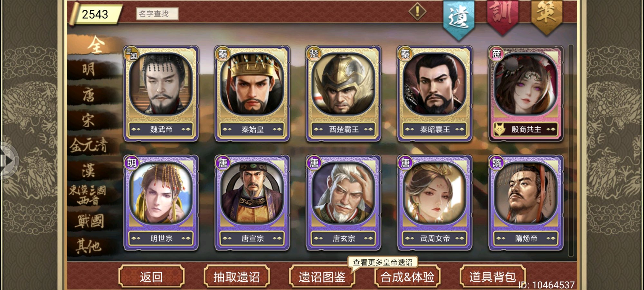644x290 pixels.
Task: Open the red 训 banner icon
Action: pyautogui.click(x=502, y=16)
